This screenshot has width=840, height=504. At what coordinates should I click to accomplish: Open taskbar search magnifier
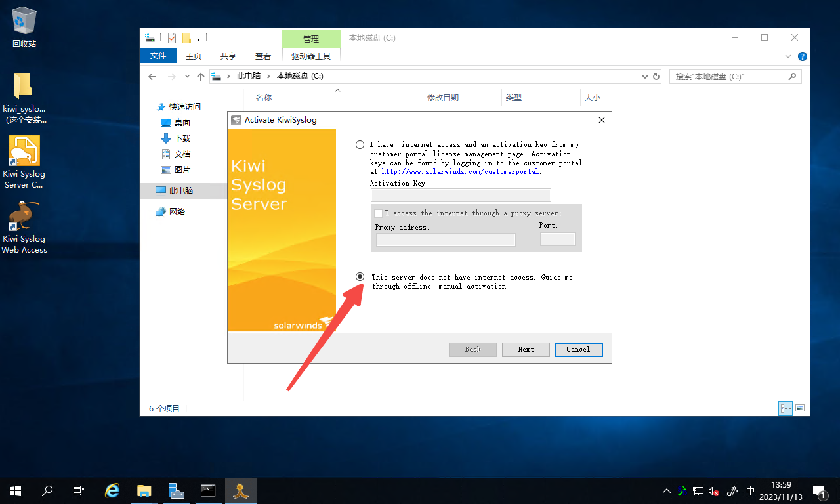click(x=47, y=490)
